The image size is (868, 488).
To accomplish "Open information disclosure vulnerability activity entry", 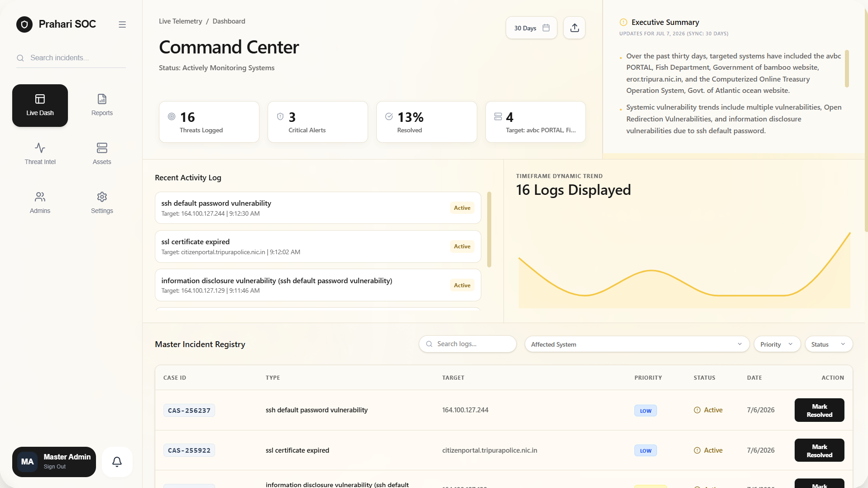I will point(318,285).
